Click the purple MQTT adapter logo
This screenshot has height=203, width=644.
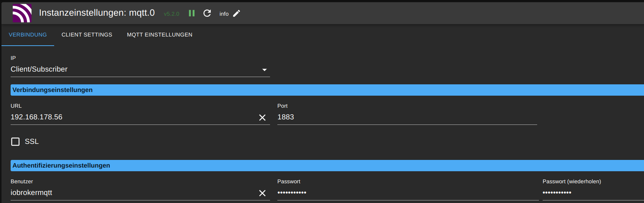[x=22, y=13]
